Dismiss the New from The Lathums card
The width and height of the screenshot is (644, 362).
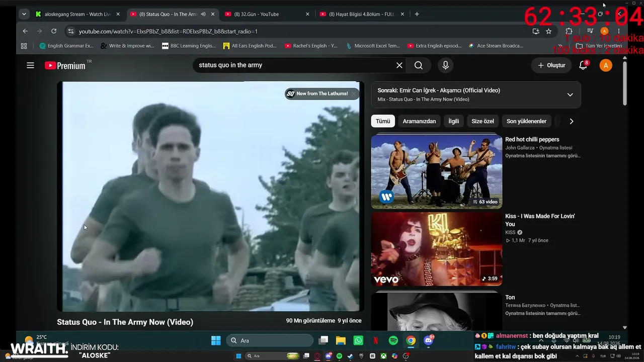[354, 94]
